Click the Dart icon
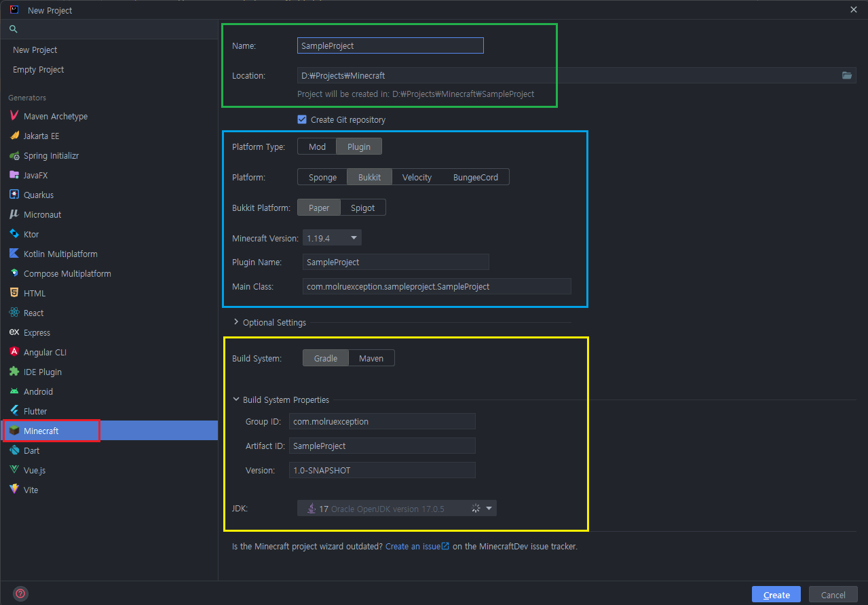Screen dimensions: 868x605 pos(14,450)
